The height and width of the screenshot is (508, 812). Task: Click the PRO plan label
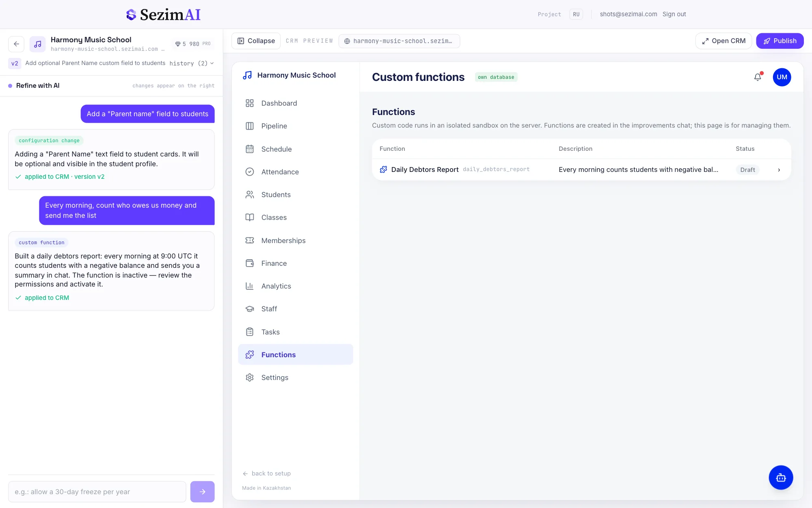[207, 44]
